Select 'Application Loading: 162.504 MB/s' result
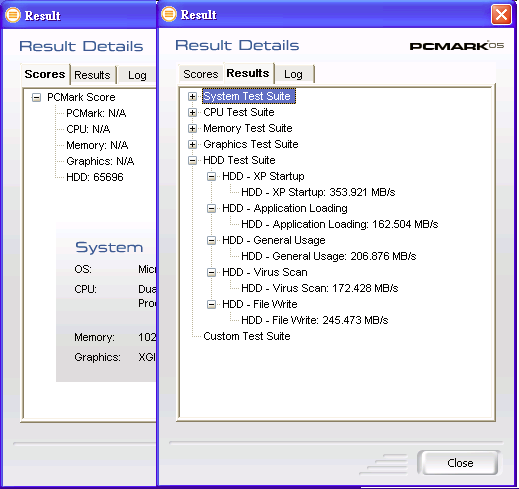The height and width of the screenshot is (489, 519). click(340, 224)
